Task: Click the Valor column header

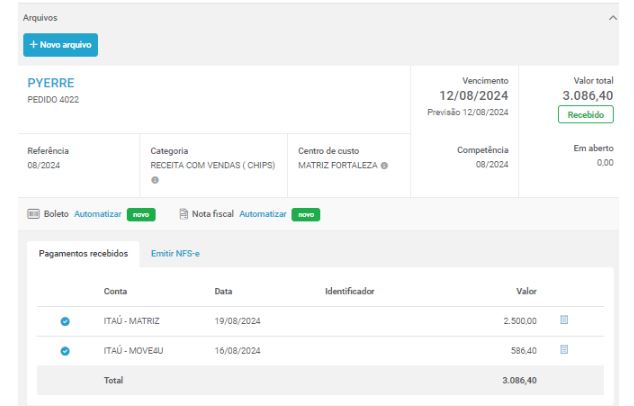Action: [526, 291]
